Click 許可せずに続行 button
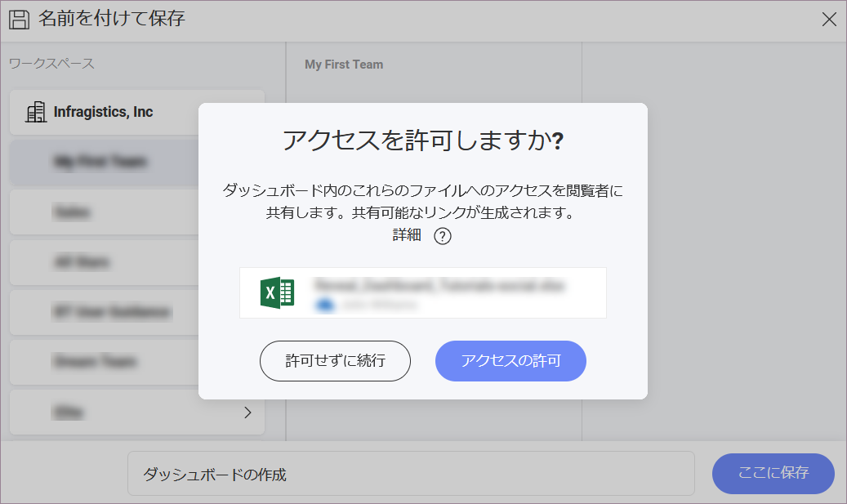847x504 pixels. coord(335,361)
